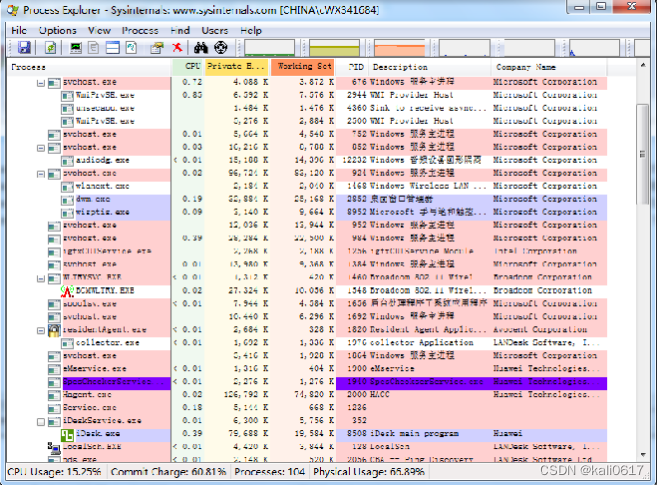This screenshot has height=485, width=659.
Task: Click the orange physical memory mini graph
Action: click(400, 48)
